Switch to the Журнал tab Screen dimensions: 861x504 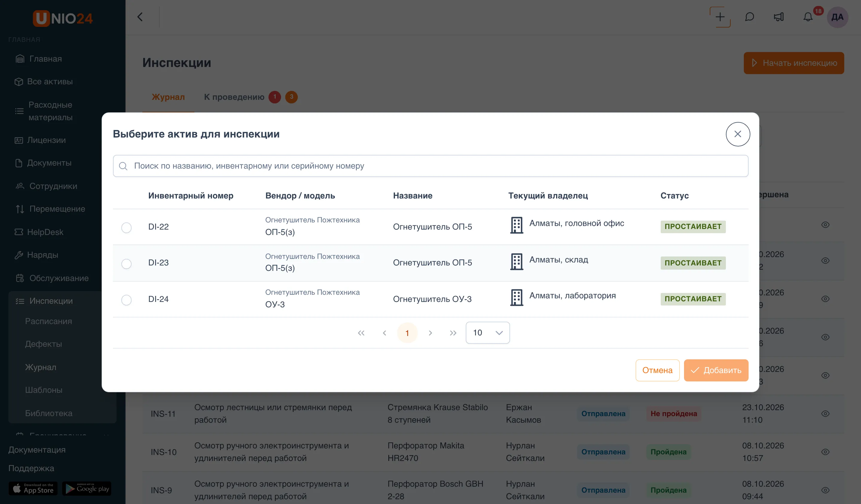click(168, 97)
